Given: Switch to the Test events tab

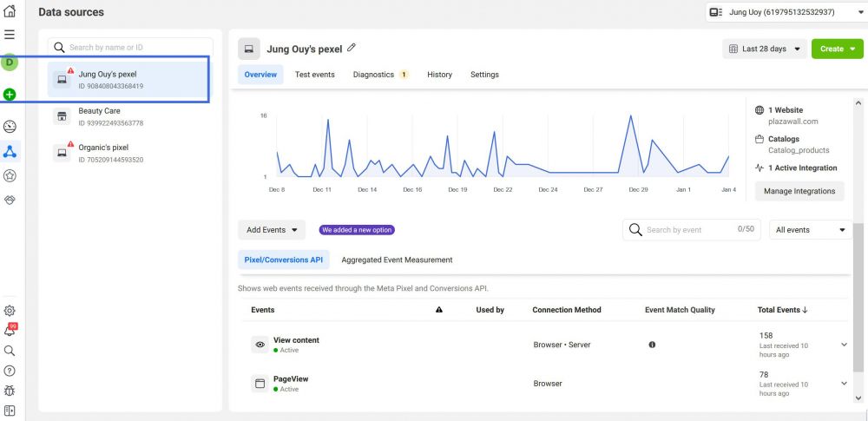Looking at the screenshot, I should pyautogui.click(x=314, y=75).
